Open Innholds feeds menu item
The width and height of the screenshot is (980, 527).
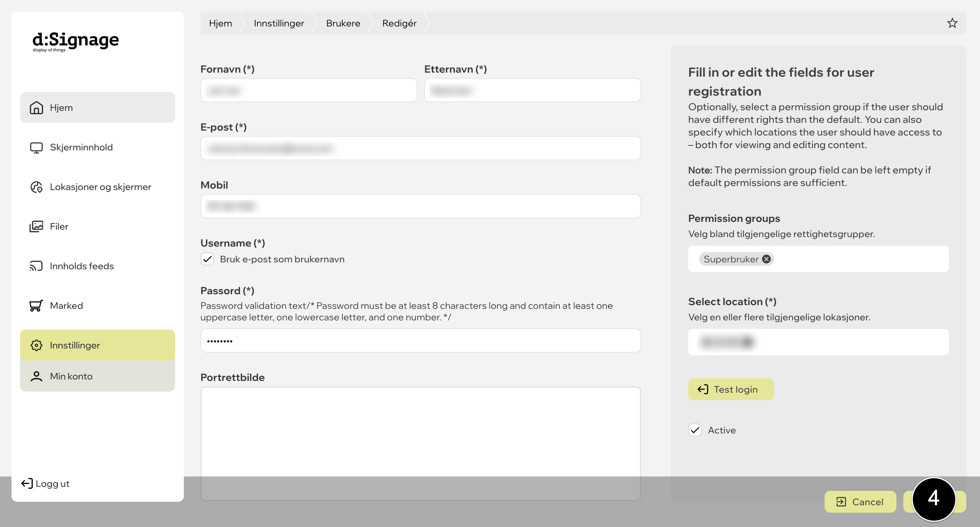(x=97, y=266)
